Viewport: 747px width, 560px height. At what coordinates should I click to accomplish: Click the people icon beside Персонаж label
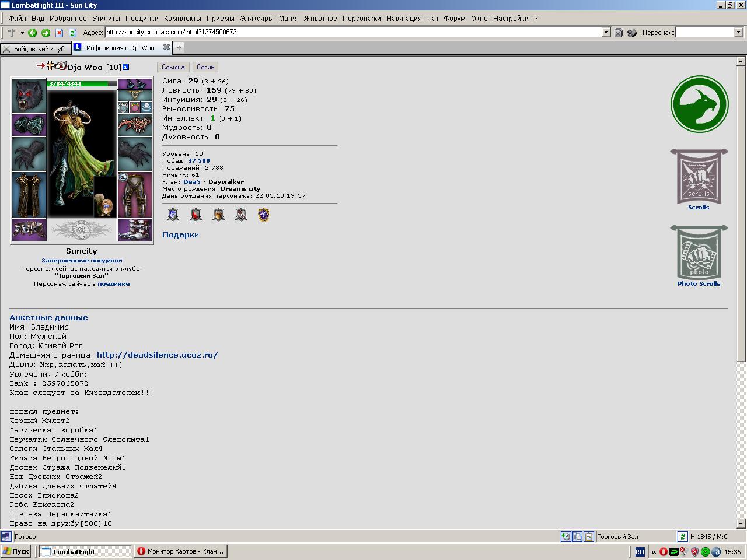pyautogui.click(x=632, y=33)
